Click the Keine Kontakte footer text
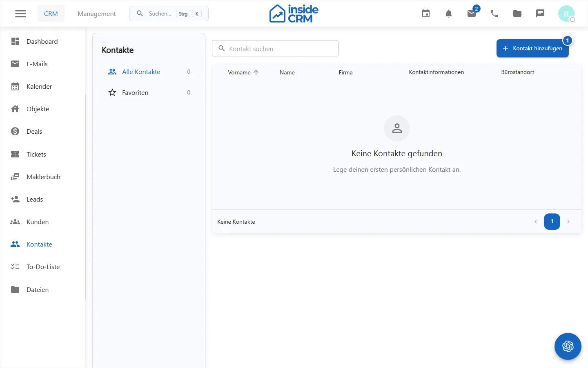 236,222
